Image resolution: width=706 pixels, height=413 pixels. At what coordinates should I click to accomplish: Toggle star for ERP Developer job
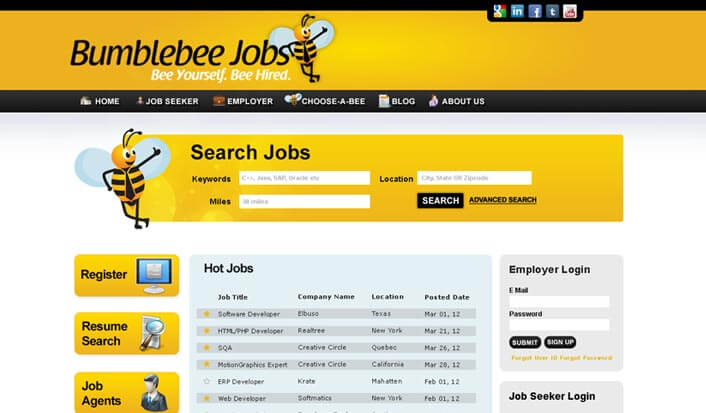click(x=207, y=381)
